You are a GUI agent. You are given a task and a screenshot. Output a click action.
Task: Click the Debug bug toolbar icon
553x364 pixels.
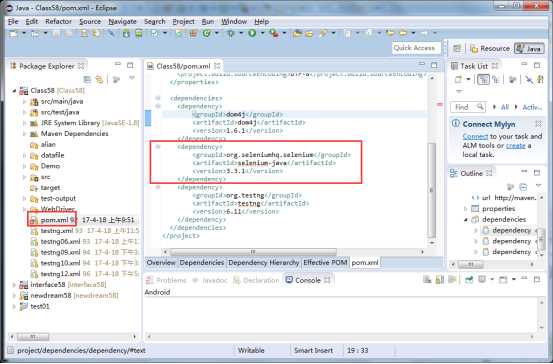point(231,34)
